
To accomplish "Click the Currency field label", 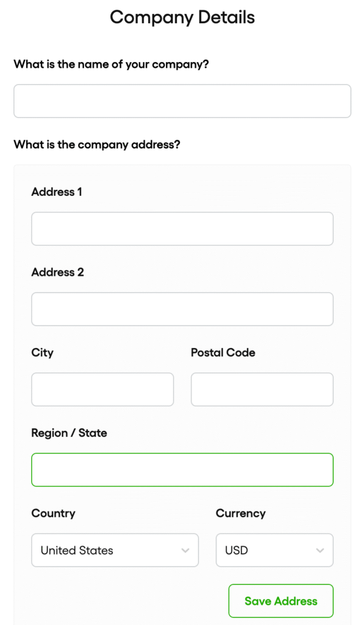I will coord(240,513).
